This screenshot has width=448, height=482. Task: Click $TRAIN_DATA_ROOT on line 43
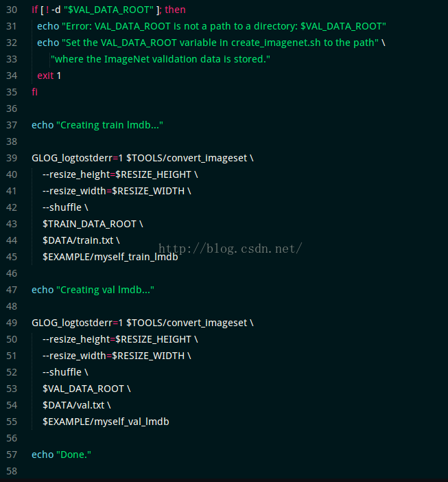pos(89,224)
